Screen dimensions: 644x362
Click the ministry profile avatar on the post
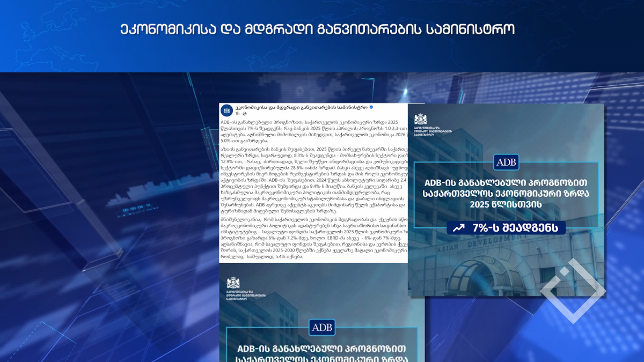pos(228,109)
